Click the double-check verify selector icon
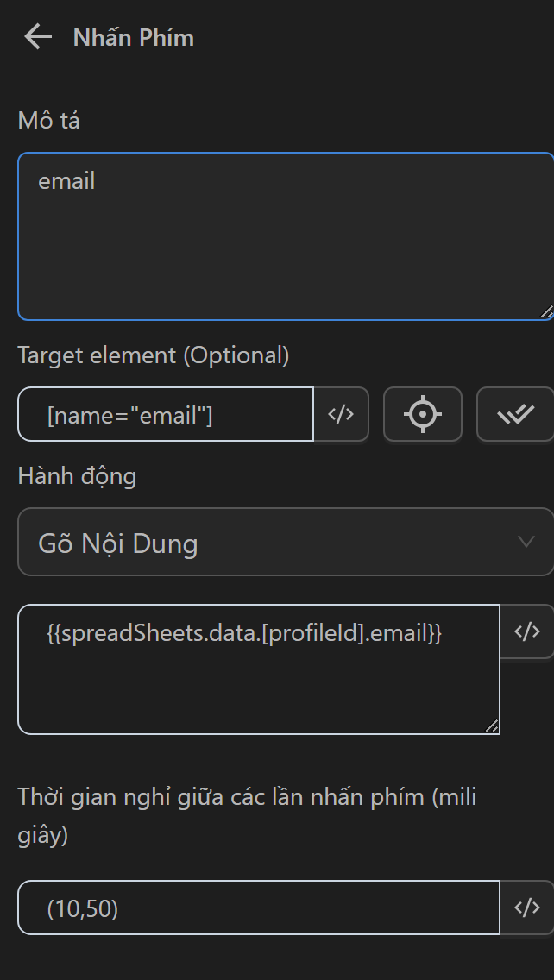The height and width of the screenshot is (980, 554). pos(515,415)
